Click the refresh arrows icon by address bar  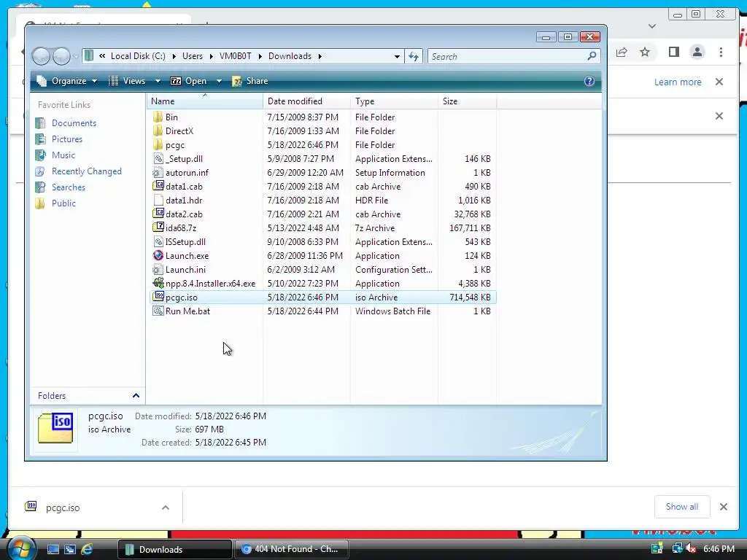coord(414,56)
